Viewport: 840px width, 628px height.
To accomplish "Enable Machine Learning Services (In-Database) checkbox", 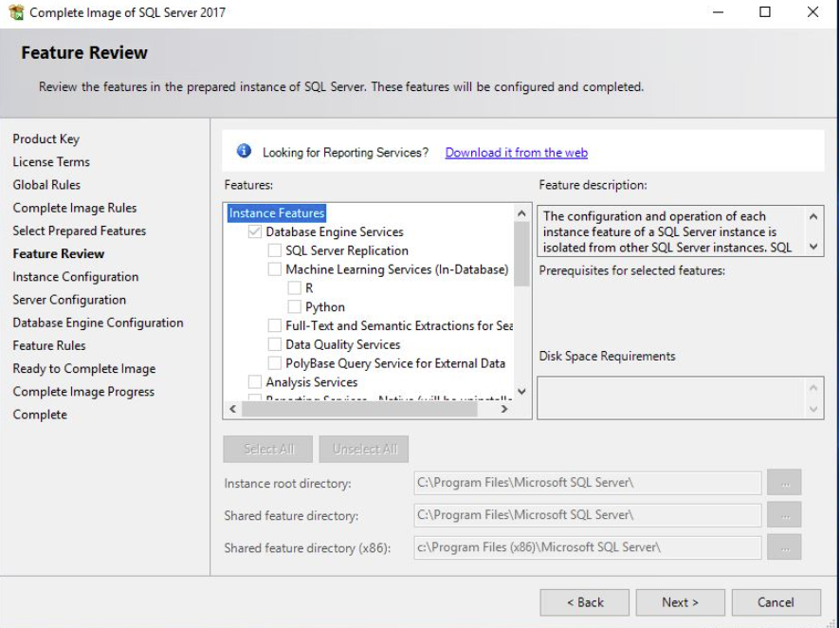I will coord(274,269).
